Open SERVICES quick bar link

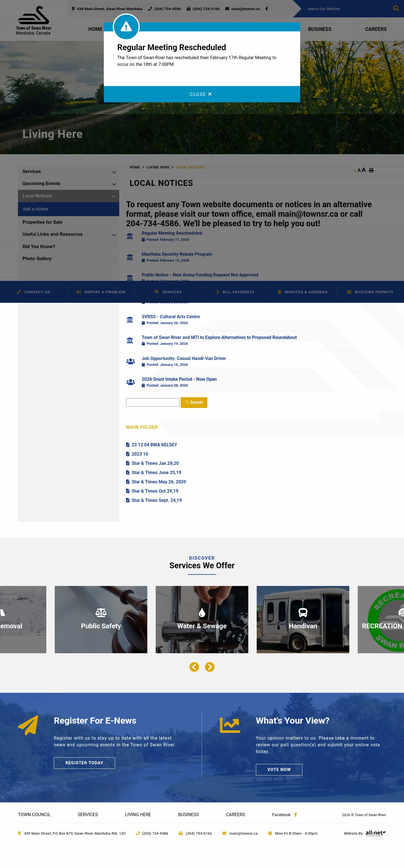click(168, 292)
